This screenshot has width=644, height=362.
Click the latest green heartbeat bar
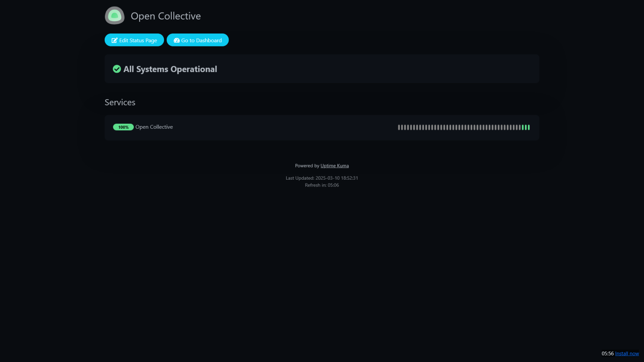pyautogui.click(x=529, y=127)
